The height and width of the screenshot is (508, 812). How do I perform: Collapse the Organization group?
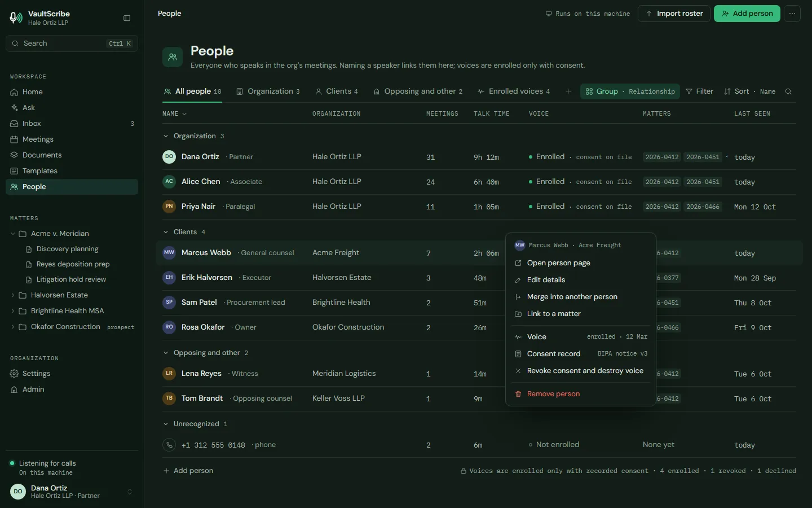[x=166, y=136]
